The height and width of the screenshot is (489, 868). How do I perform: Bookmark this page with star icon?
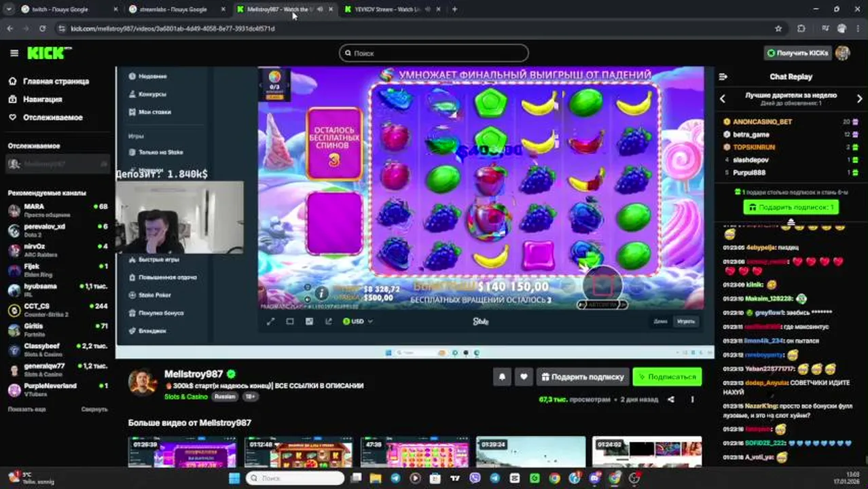778,29
